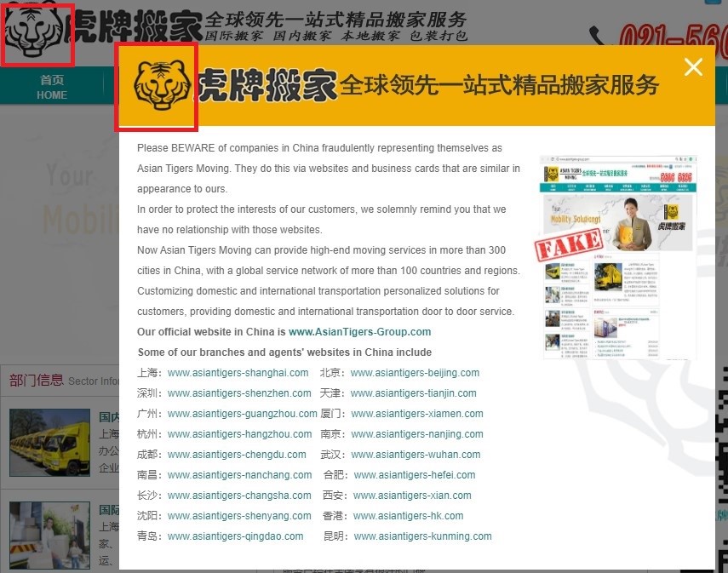Screen dimensions: 728x573
Task: Open the asiantigers-tianjin.com link
Action: (x=413, y=393)
